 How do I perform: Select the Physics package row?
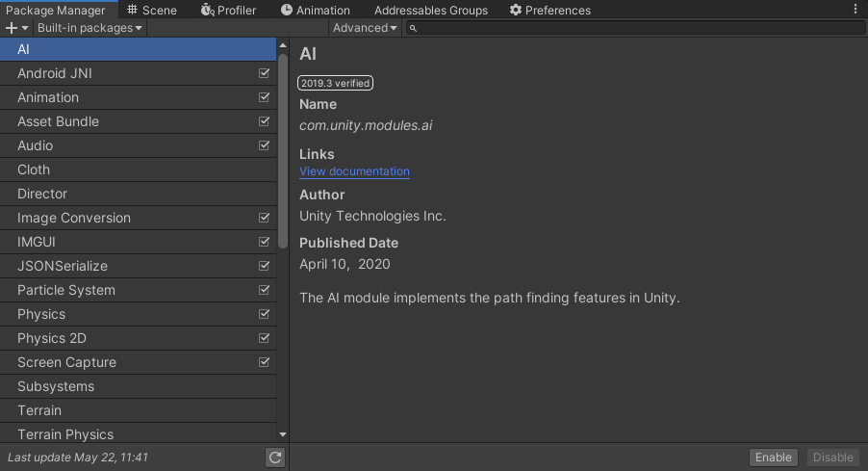pyautogui.click(x=138, y=314)
